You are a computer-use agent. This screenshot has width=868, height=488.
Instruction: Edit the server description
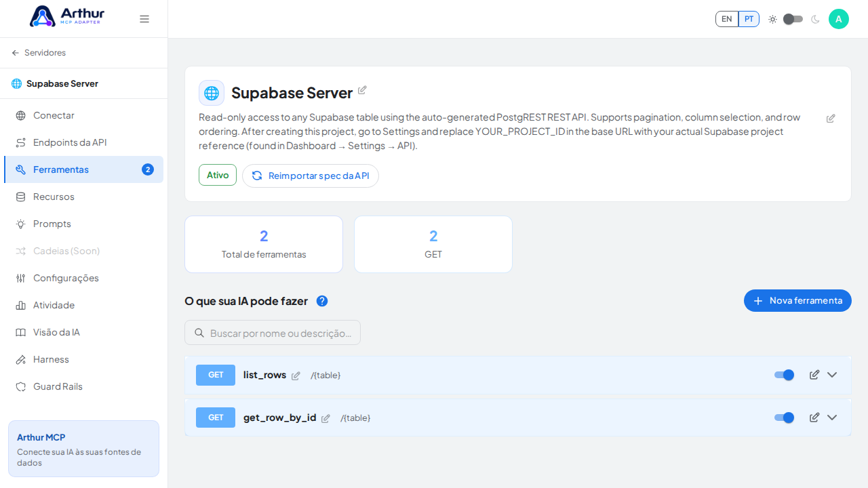point(831,119)
